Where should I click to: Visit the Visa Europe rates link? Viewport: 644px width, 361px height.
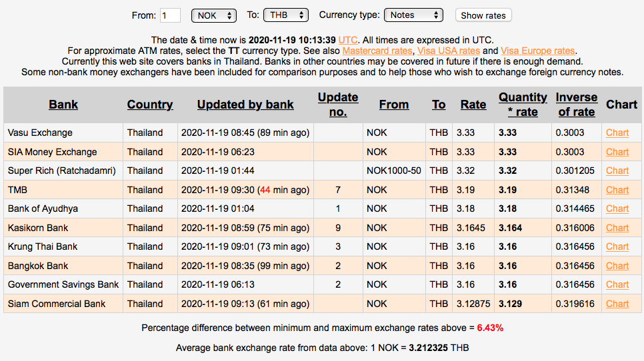tap(537, 51)
